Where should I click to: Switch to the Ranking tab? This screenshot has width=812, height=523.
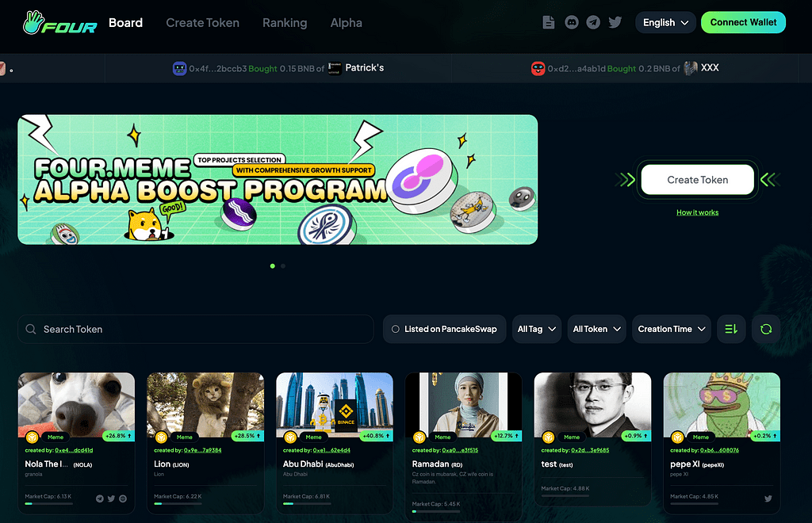coord(285,23)
